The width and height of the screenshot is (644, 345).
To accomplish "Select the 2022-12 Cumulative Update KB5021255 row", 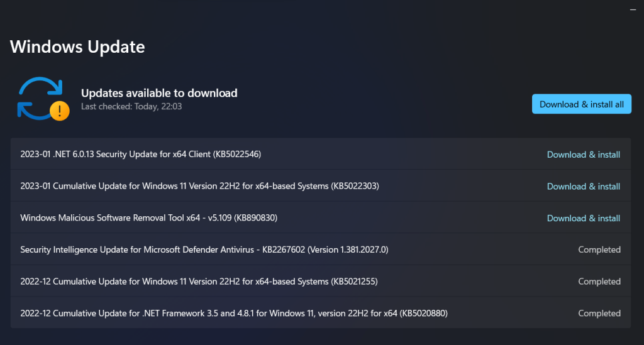I will (x=320, y=282).
